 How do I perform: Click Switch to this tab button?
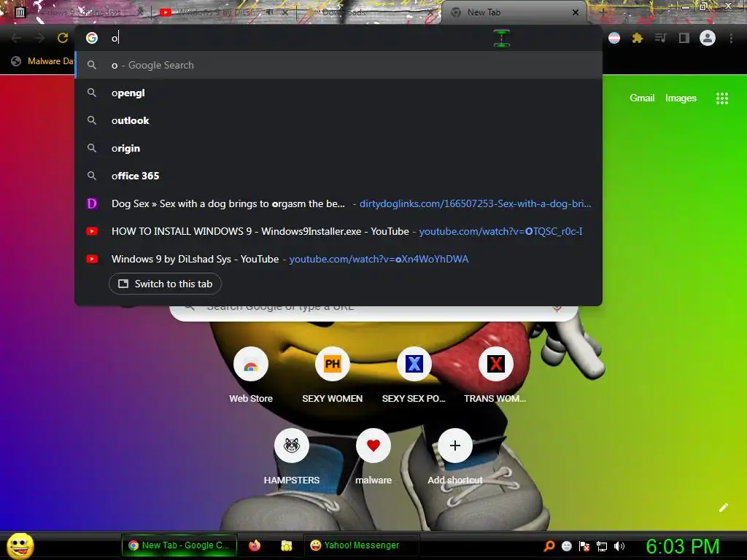pos(165,284)
